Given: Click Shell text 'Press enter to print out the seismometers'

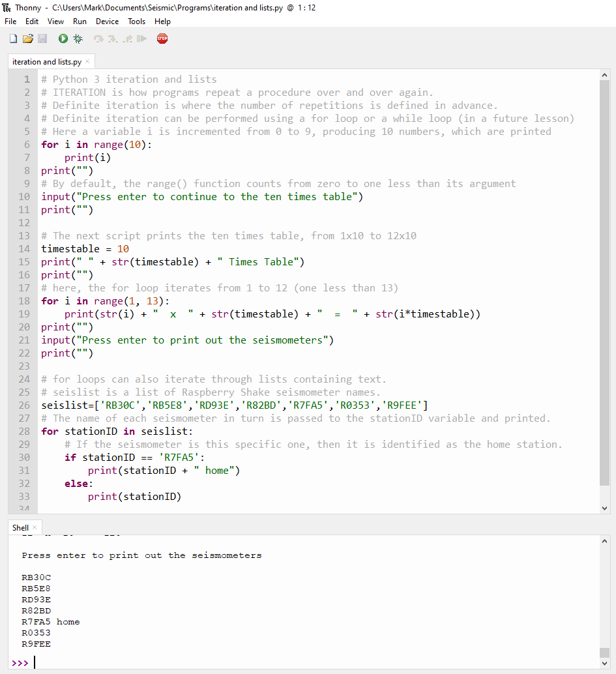Looking at the screenshot, I should (x=142, y=555).
